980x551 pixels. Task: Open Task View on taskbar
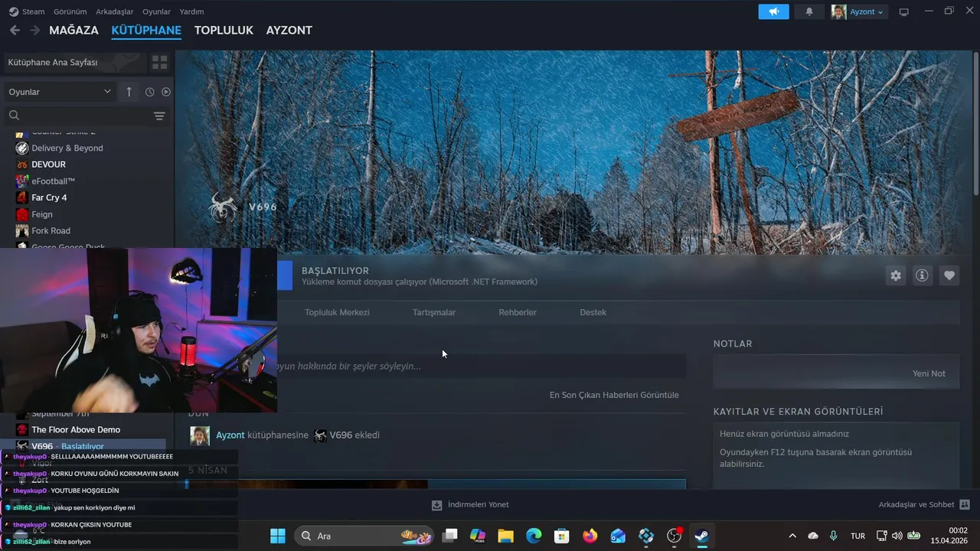(450, 536)
